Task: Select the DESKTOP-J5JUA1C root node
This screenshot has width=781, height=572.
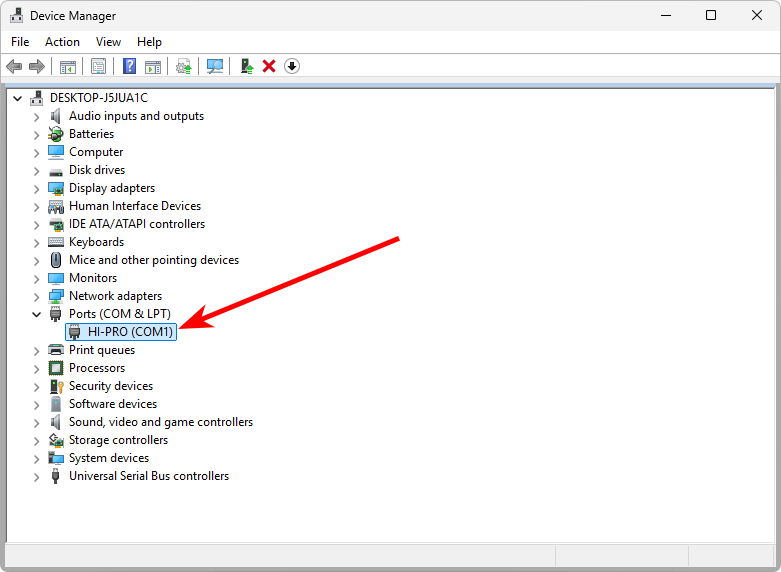Action: click(x=98, y=98)
